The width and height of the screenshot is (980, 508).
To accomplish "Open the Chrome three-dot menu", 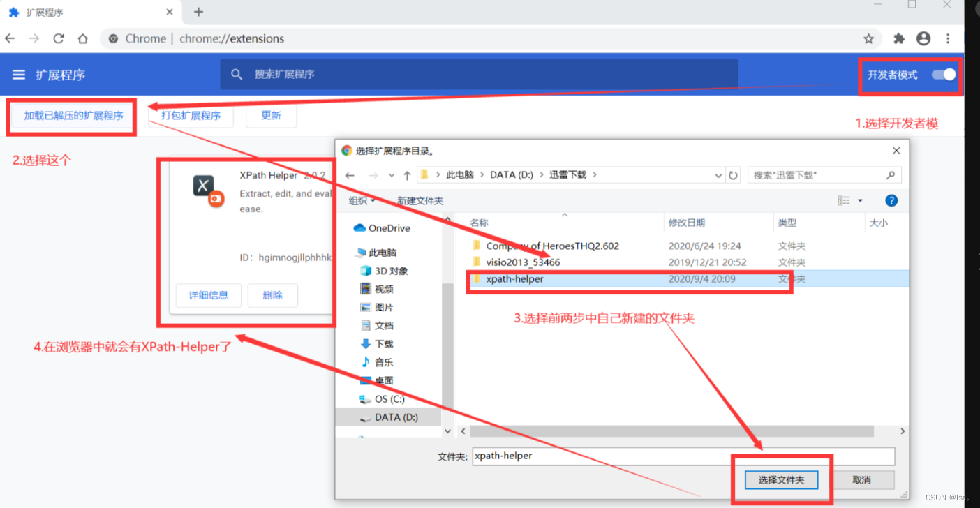I will click(x=948, y=38).
